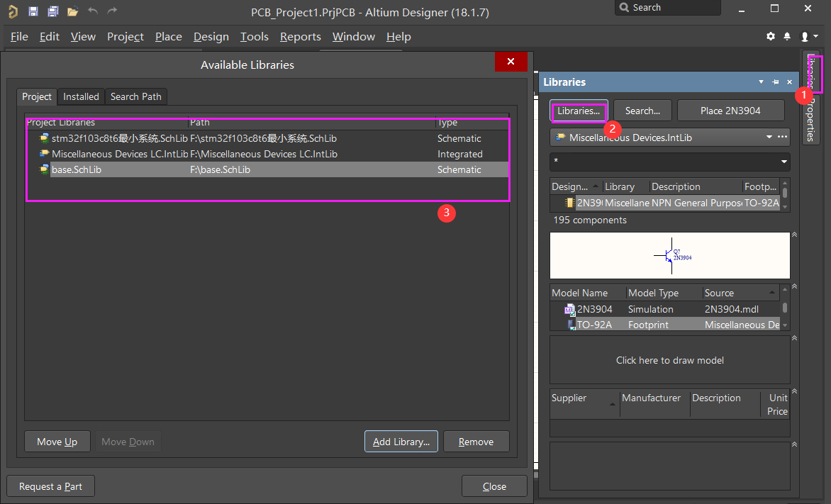Image resolution: width=831 pixels, height=504 pixels.
Task: Click the library icon of stm32f103c8t6 row
Action: click(45, 138)
